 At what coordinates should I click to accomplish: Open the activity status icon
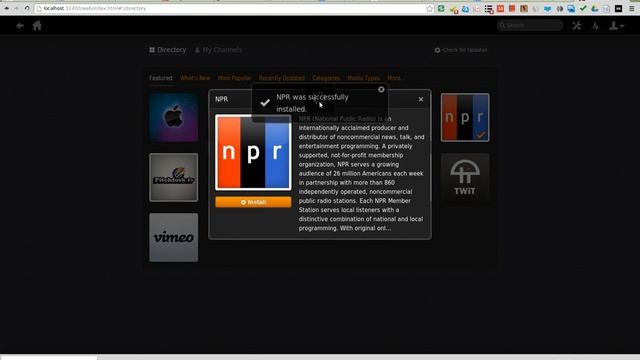(x=596, y=26)
